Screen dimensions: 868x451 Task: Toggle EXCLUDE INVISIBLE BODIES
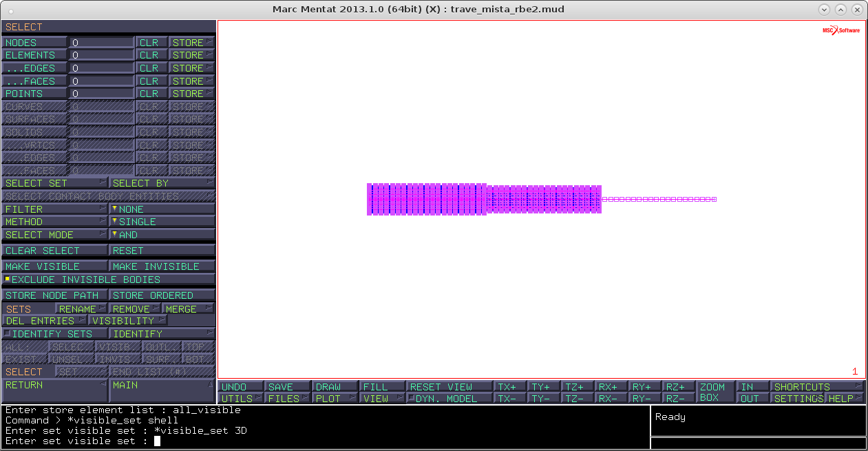(x=109, y=280)
